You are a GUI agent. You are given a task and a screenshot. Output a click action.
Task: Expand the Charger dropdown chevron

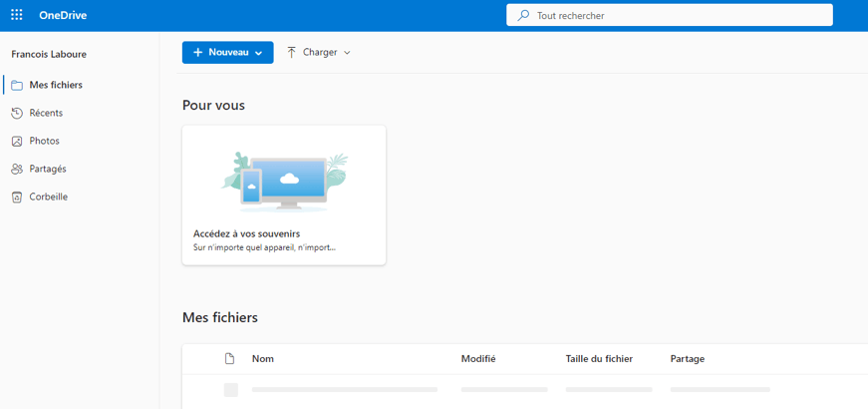pyautogui.click(x=347, y=53)
